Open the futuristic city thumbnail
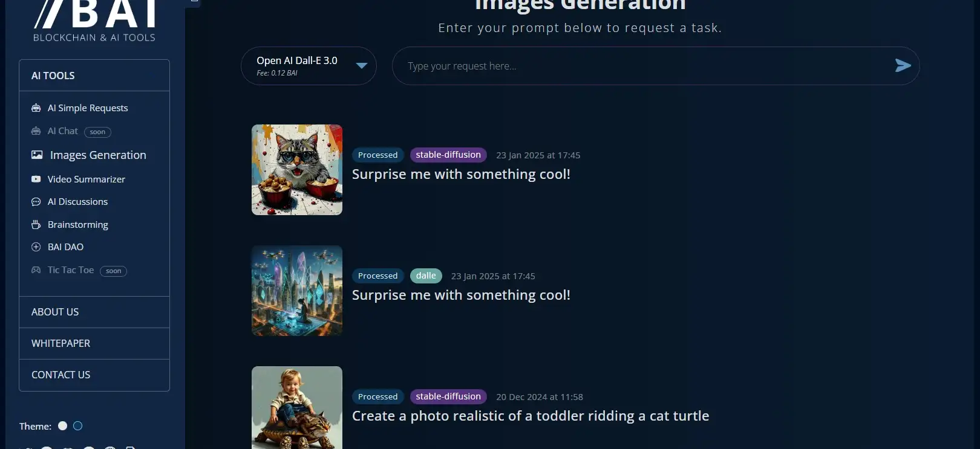 297,291
